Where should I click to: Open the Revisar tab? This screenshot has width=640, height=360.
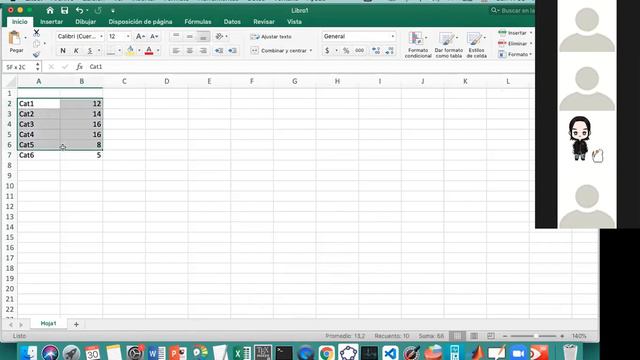click(264, 22)
